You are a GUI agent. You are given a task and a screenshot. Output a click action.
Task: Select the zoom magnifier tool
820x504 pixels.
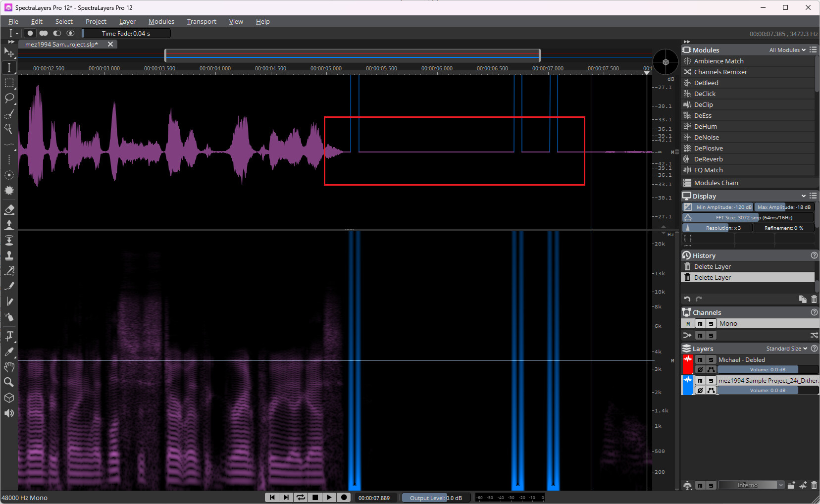click(x=9, y=382)
